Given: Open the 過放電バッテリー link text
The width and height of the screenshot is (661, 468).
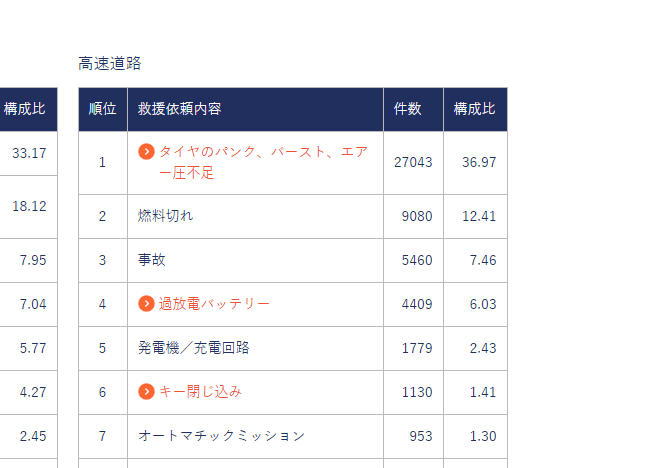Looking at the screenshot, I should click(x=214, y=304).
